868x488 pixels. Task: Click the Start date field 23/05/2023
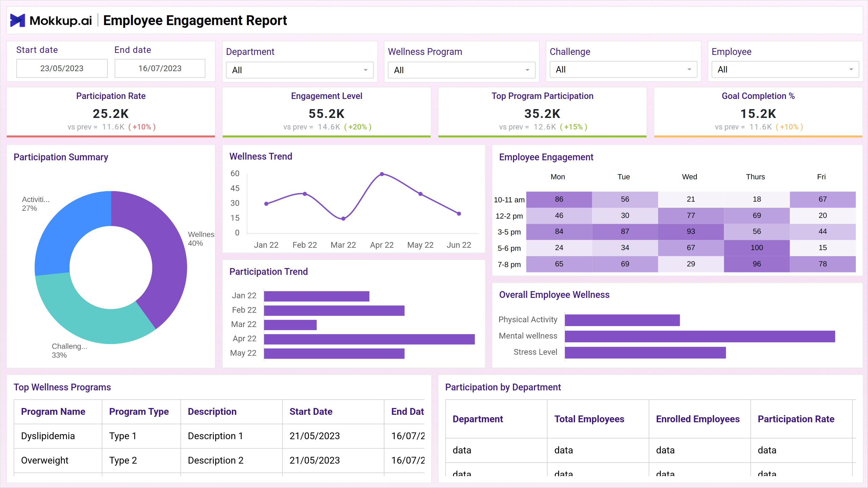pyautogui.click(x=62, y=68)
